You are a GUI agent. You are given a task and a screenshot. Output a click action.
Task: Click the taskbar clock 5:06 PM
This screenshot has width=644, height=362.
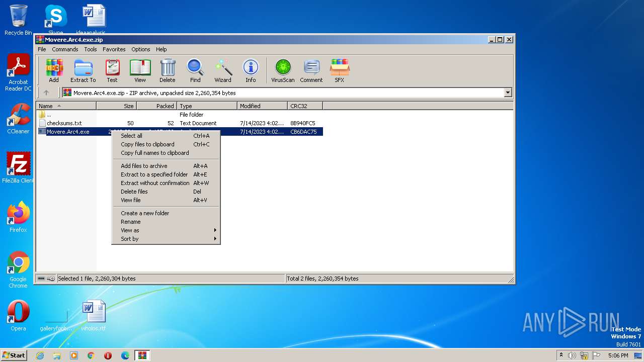coord(618,355)
